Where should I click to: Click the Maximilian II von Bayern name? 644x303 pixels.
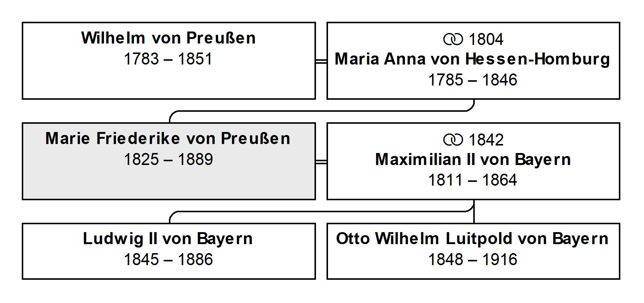tap(473, 160)
